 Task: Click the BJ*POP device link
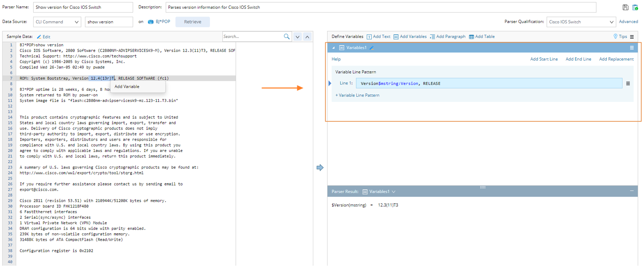pyautogui.click(x=163, y=22)
